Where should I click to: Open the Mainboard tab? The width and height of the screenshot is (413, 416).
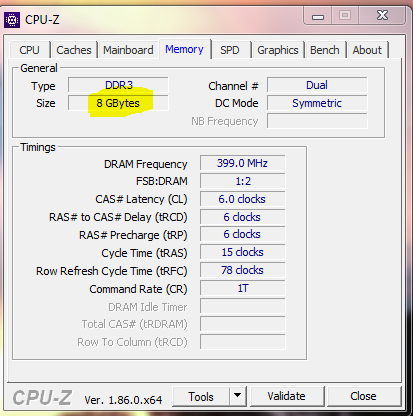point(128,50)
